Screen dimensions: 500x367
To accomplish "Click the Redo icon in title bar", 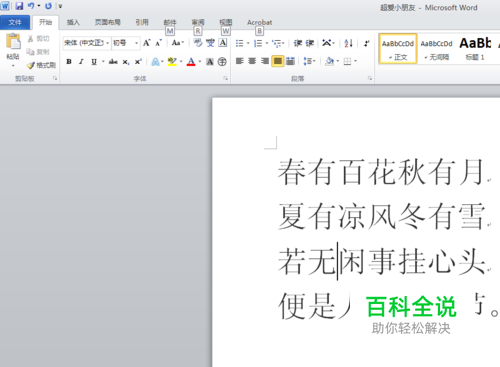I will pos(48,6).
